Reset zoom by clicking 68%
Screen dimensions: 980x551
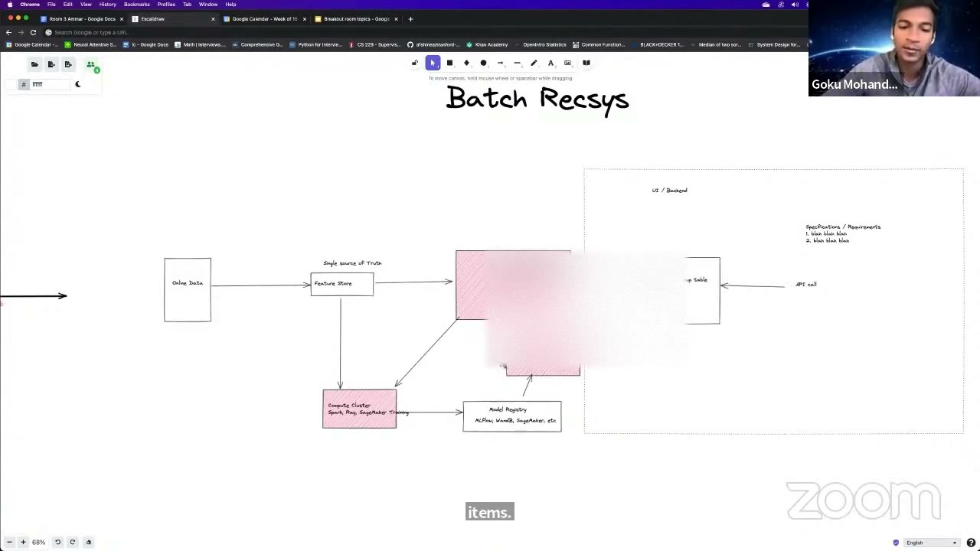point(38,542)
